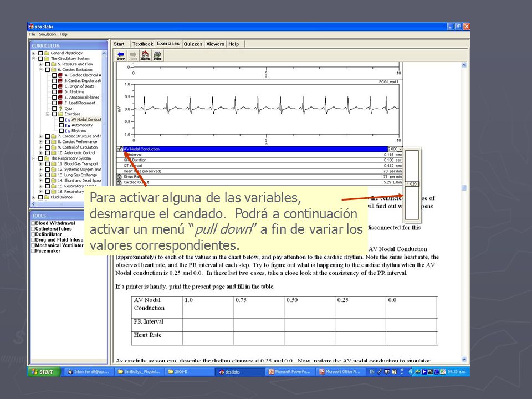532x399 pixels.
Task: Open the Simulation menu
Action: pyautogui.click(x=48, y=34)
